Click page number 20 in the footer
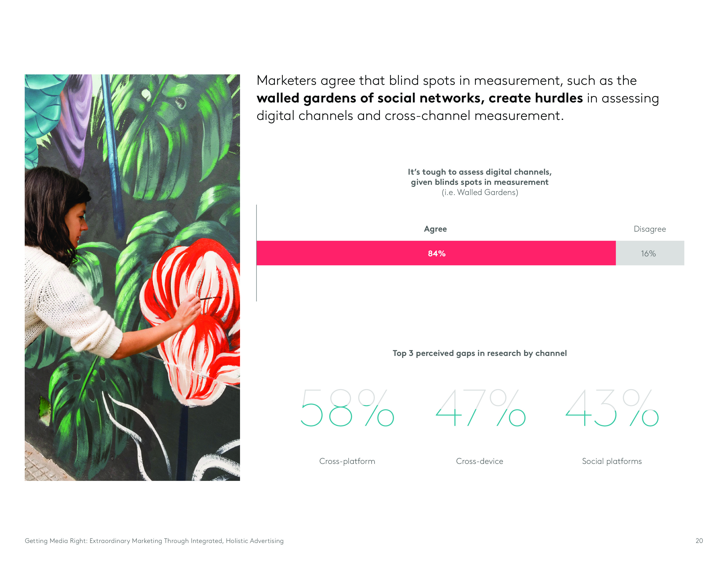728x563 pixels. pos(699,541)
